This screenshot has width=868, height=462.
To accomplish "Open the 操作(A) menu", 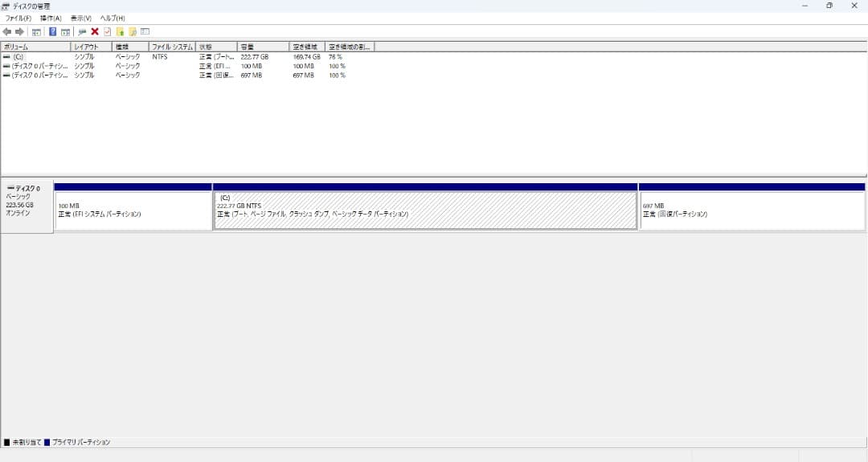I will tap(51, 18).
